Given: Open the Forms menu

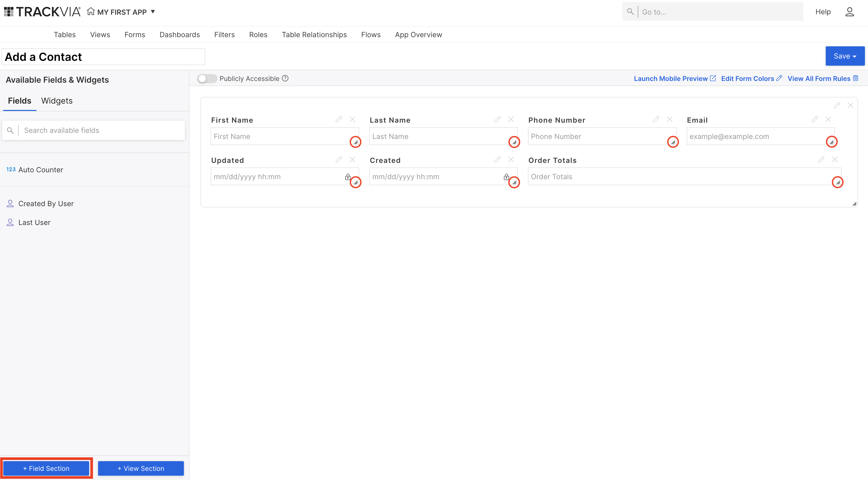Looking at the screenshot, I should coord(135,35).
